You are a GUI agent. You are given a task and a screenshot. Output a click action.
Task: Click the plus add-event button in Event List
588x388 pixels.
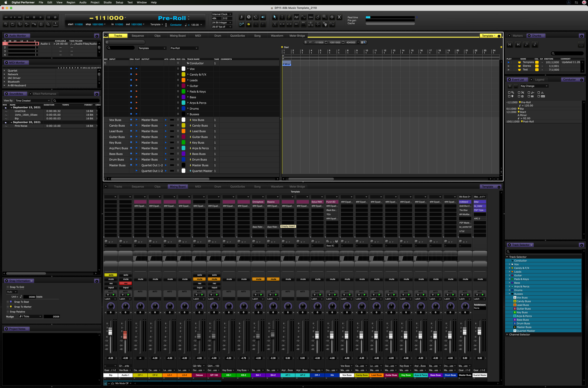point(510,86)
